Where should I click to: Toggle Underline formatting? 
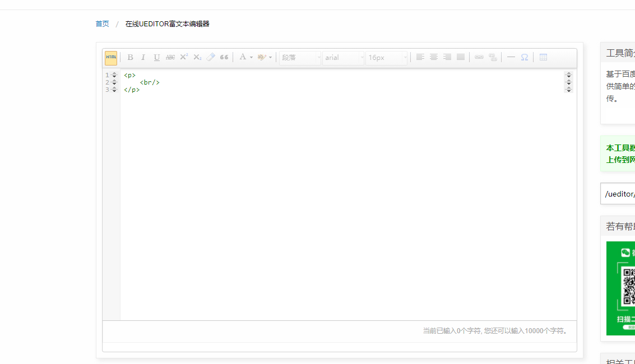(x=157, y=57)
